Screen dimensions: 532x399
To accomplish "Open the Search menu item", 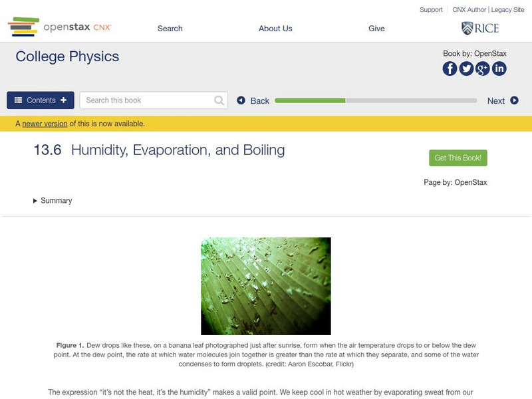I will point(170,29).
